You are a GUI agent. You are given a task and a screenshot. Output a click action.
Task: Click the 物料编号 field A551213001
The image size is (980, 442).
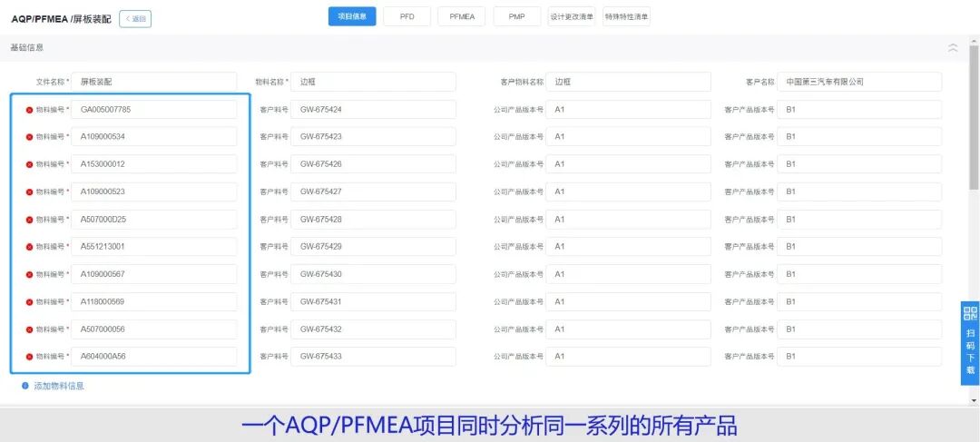(x=153, y=246)
